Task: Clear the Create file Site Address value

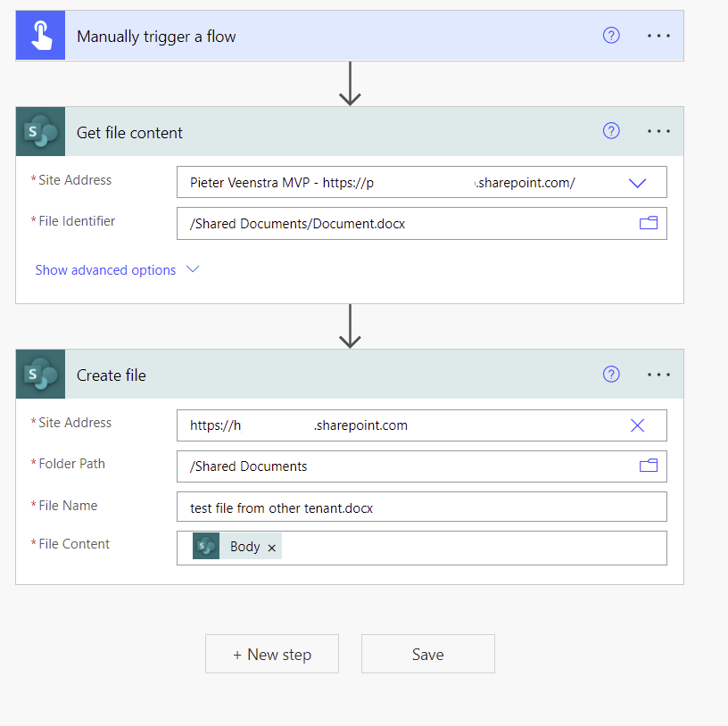Action: pyautogui.click(x=637, y=425)
